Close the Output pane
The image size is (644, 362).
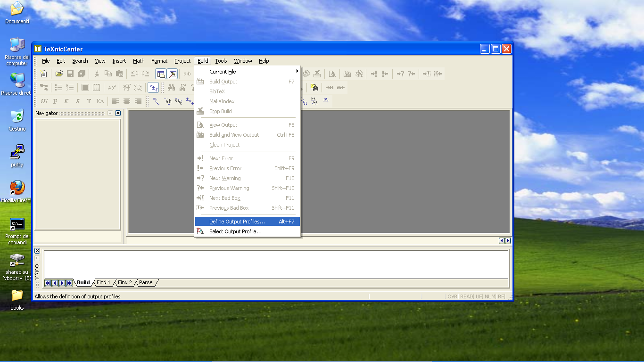click(37, 251)
